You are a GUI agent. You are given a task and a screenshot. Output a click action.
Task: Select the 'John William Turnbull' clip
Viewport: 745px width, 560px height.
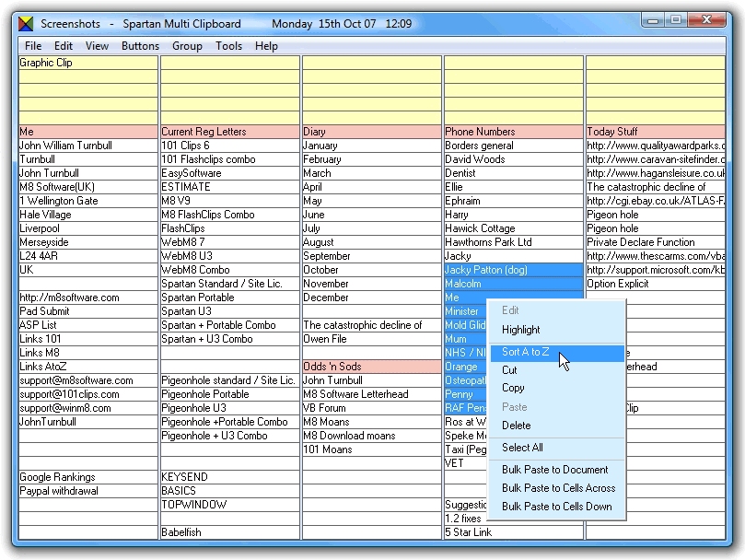click(87, 146)
